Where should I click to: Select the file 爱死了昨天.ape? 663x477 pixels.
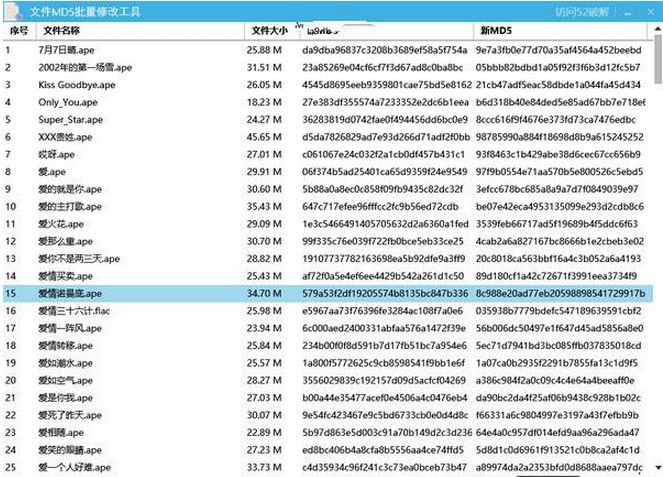coord(70,415)
